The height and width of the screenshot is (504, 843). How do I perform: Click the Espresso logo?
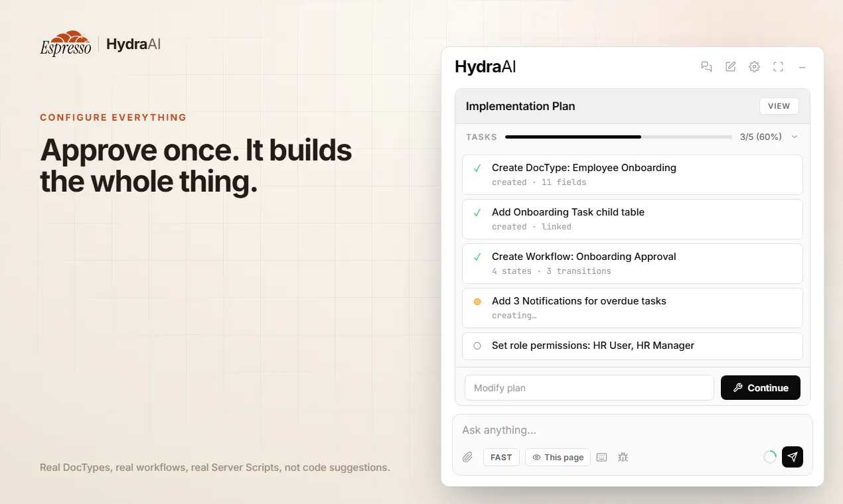click(66, 44)
